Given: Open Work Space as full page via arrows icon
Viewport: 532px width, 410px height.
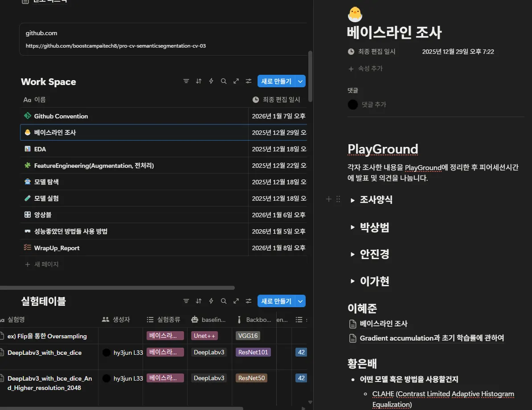Looking at the screenshot, I should 236,81.
